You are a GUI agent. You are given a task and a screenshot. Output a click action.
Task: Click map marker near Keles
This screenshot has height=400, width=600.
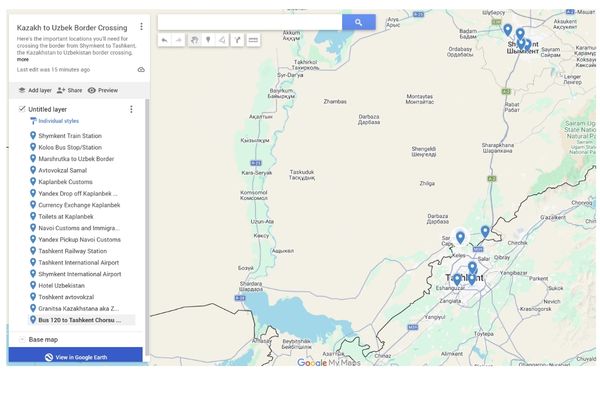(460, 238)
